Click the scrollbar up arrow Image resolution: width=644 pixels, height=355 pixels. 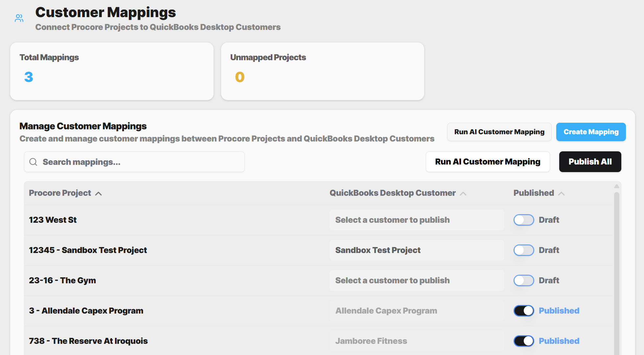click(x=617, y=186)
